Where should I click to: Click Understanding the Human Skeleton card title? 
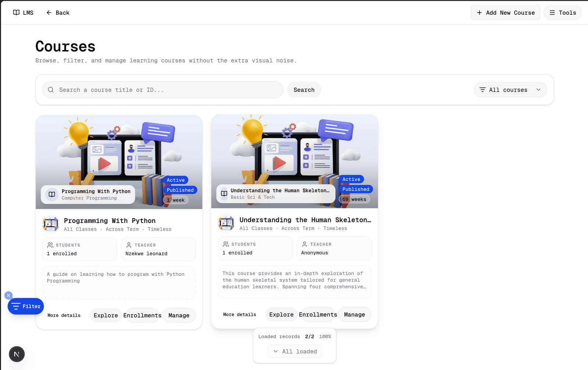[x=305, y=220]
